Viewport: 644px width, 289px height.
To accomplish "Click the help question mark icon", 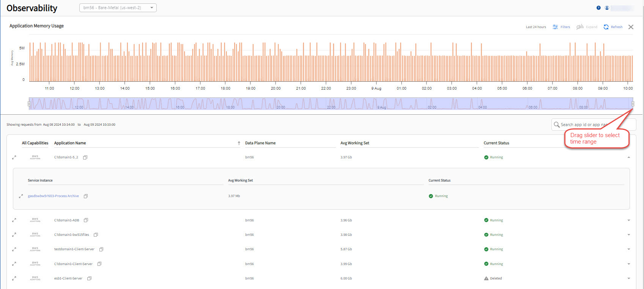I will click(598, 8).
